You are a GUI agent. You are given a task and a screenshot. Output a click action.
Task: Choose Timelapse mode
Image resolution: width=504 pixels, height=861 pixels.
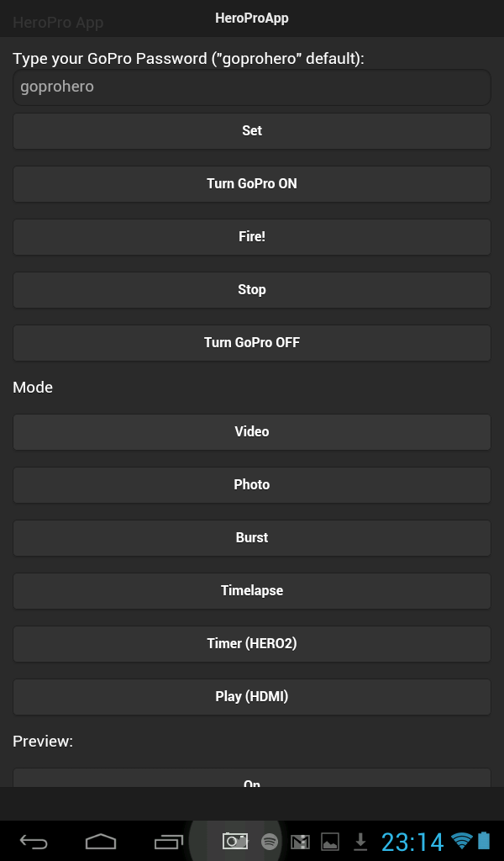click(252, 590)
